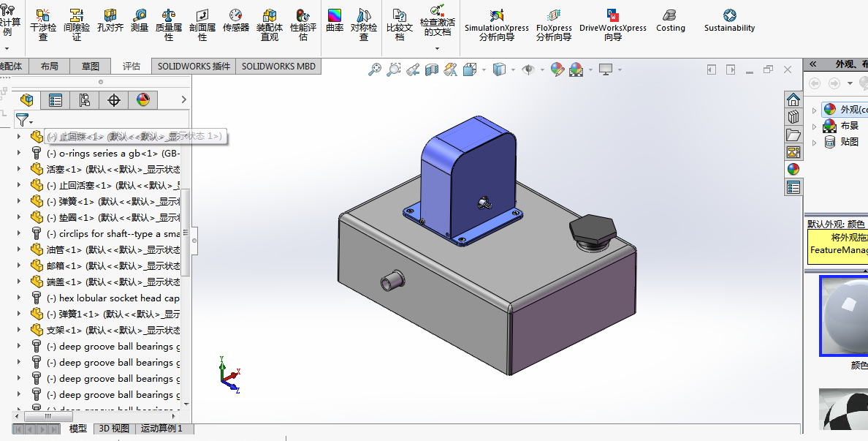Run 对称检查 symmetry check

[x=364, y=26]
